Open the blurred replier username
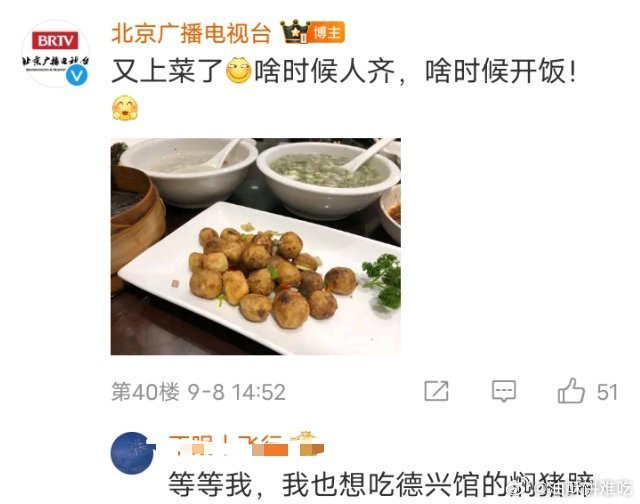Image resolution: width=640 pixels, height=504 pixels. click(227, 445)
